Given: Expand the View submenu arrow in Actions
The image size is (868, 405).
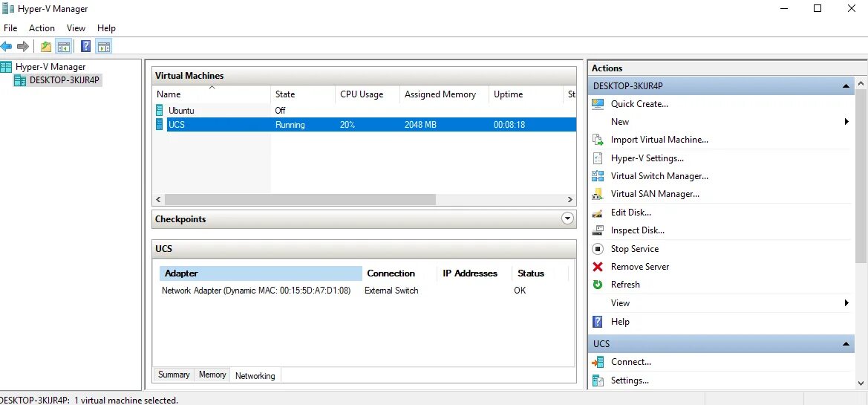Looking at the screenshot, I should tap(846, 303).
